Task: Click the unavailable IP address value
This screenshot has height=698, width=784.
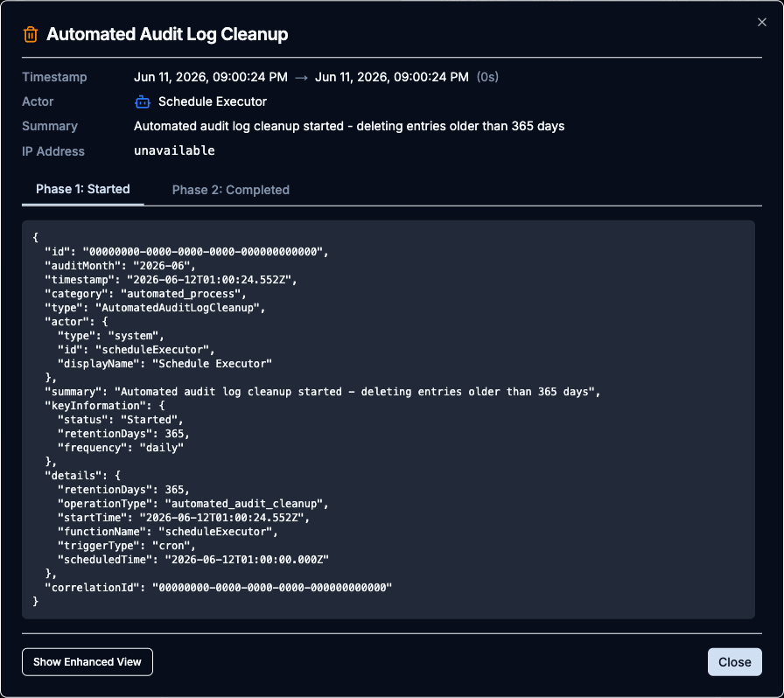Action: click(x=174, y=150)
